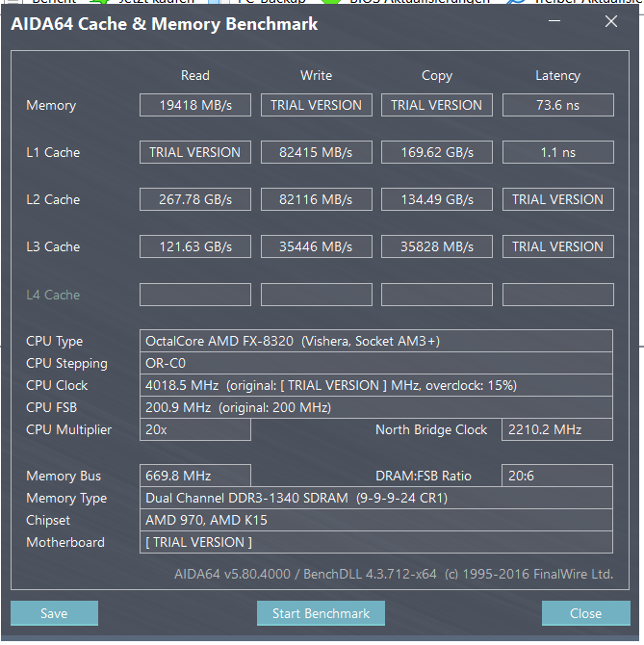Click the L1 Cache Read TRIAL VERSION field

[x=195, y=152]
